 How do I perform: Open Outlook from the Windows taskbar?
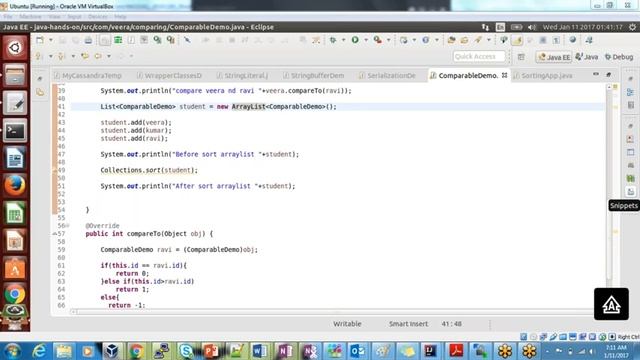[358, 351]
